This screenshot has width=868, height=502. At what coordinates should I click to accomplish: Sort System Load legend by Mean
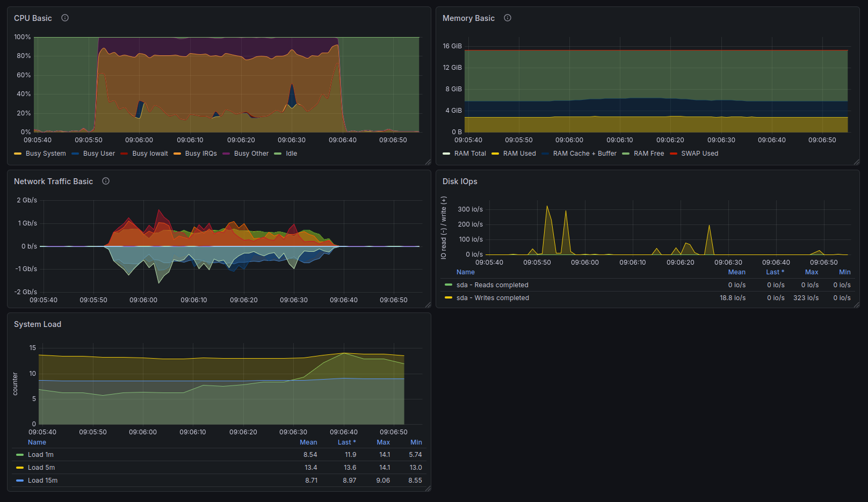tap(308, 442)
